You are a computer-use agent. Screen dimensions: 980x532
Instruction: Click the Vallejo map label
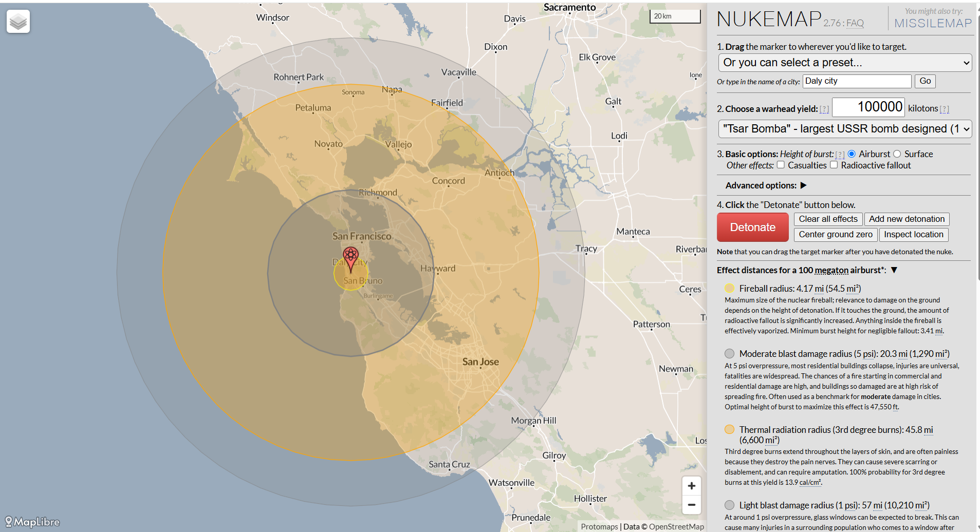point(398,144)
